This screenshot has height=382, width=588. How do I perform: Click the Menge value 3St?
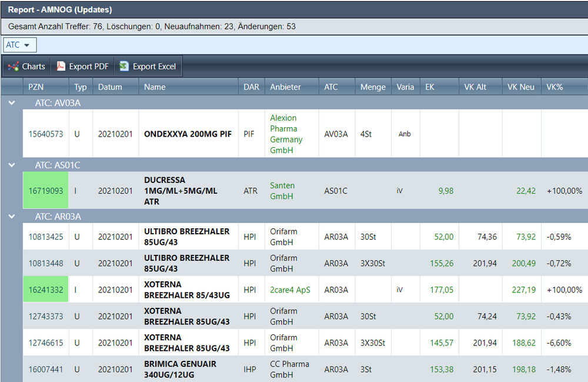tap(366, 369)
